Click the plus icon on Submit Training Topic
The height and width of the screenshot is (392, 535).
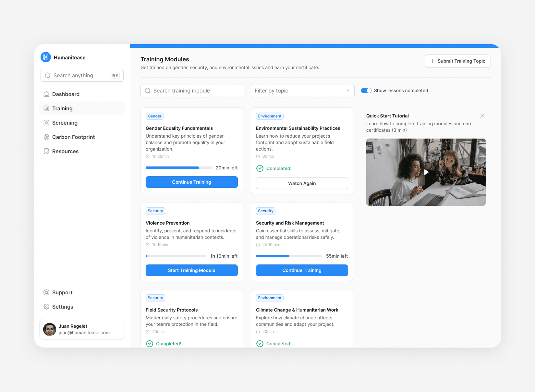[x=432, y=61]
